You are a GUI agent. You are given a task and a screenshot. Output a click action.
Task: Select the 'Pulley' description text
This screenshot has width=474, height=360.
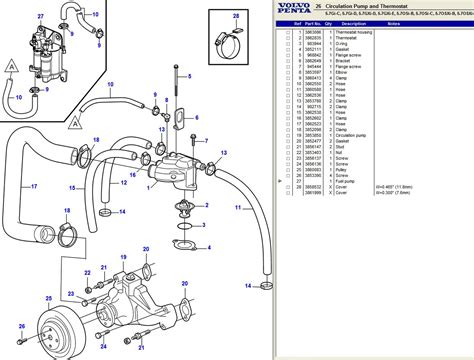pyautogui.click(x=341, y=170)
